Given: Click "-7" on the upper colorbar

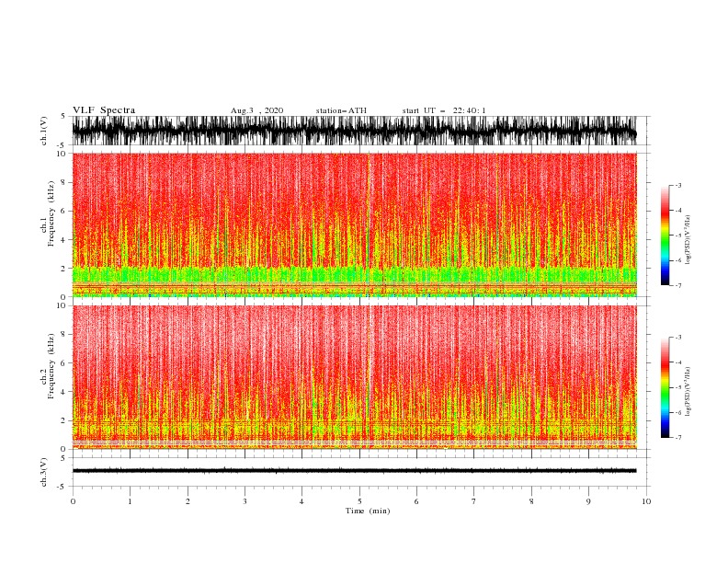Looking at the screenshot, I should [678, 285].
